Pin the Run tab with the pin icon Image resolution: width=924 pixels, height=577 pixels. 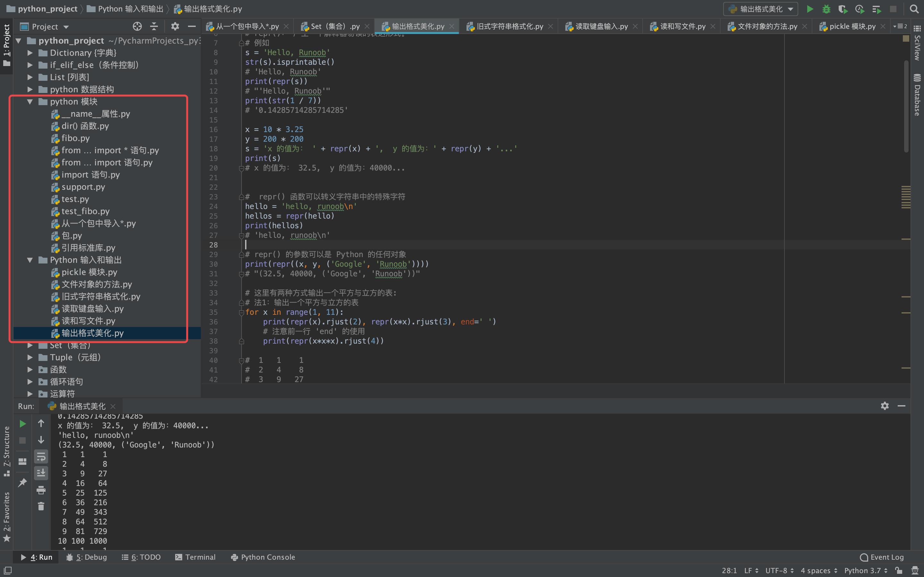coord(22,482)
